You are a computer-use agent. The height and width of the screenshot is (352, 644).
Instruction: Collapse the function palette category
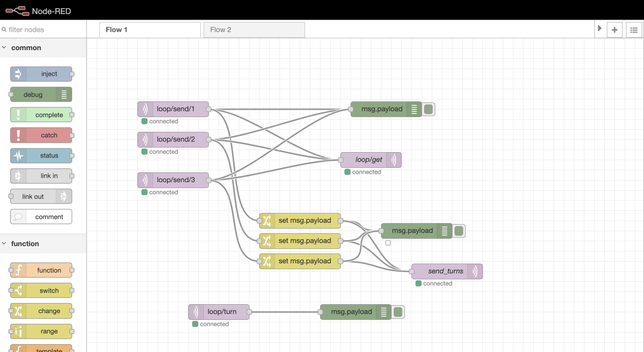(x=4, y=243)
